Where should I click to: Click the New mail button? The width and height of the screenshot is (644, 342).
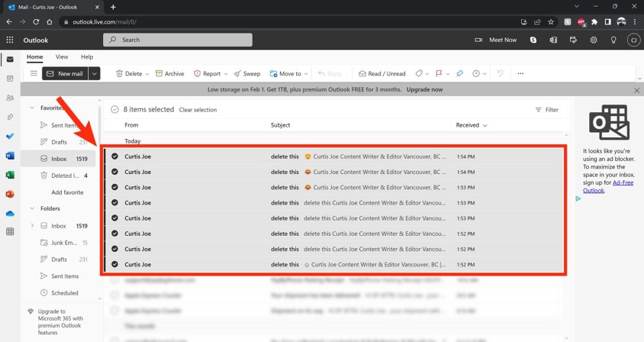point(65,73)
